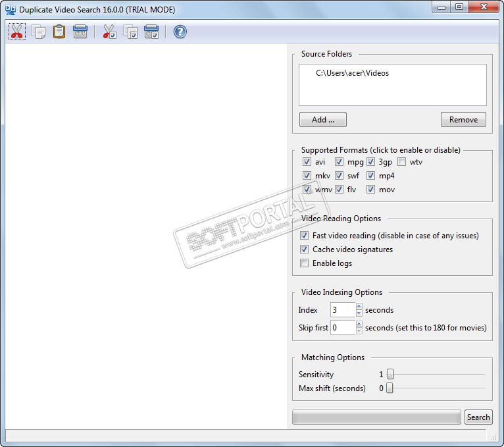Click the Skip first seconds field
Image resolution: width=504 pixels, height=447 pixels.
pos(343,328)
